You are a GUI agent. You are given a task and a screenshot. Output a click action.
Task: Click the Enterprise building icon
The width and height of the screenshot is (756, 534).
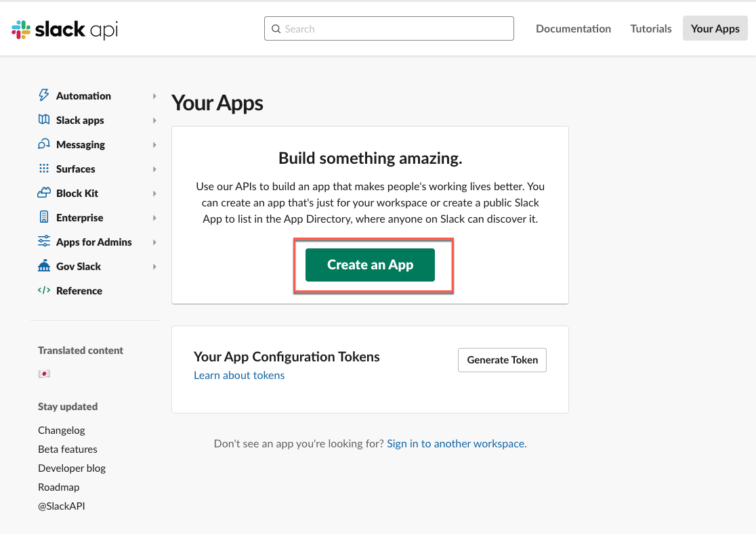[44, 217]
